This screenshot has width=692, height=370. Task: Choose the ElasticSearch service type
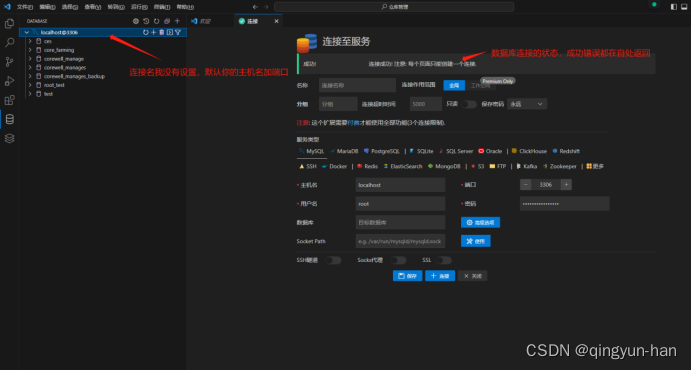pyautogui.click(x=403, y=166)
